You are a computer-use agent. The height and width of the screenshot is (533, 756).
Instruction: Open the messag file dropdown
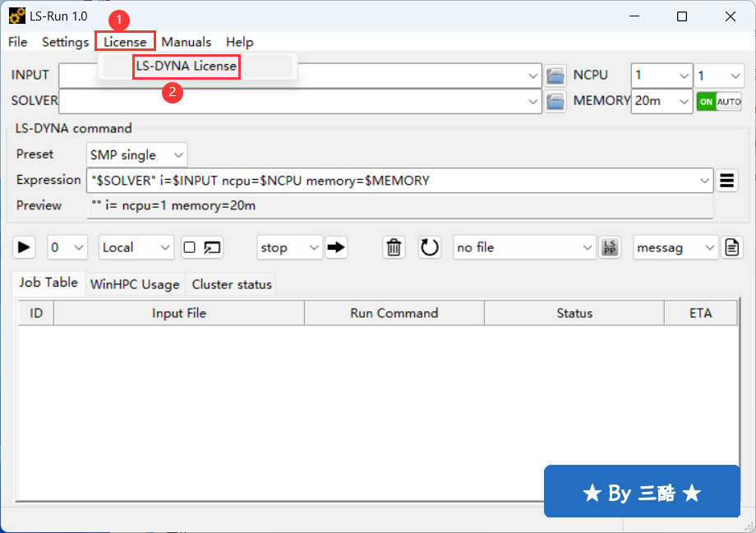coord(675,248)
